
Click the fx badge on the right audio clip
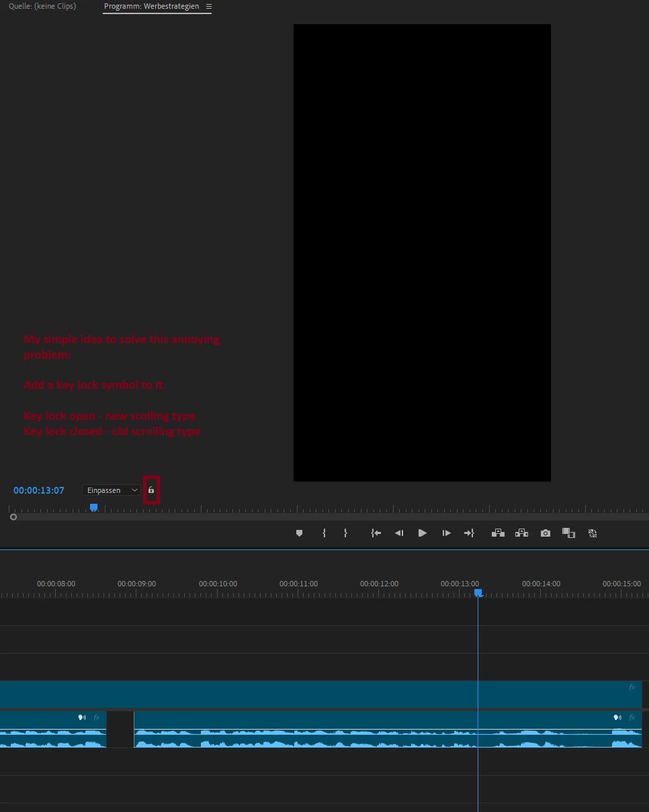click(632, 717)
